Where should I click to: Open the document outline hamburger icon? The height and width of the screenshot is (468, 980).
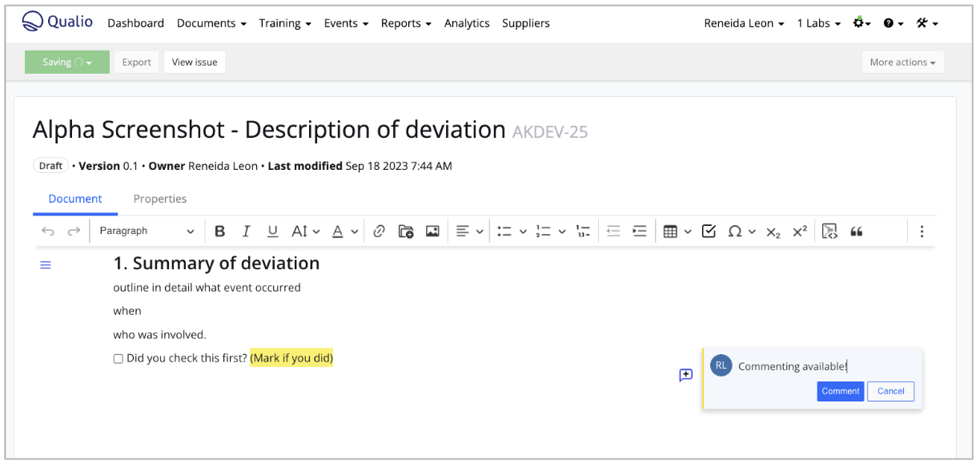point(46,265)
